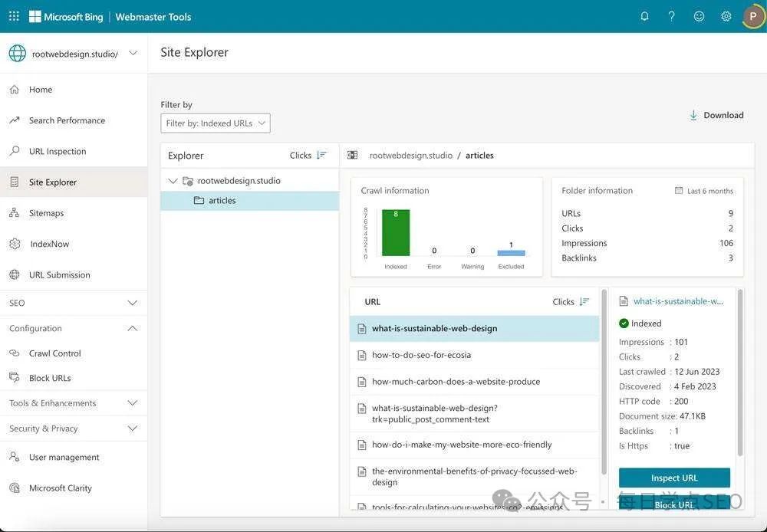The width and height of the screenshot is (767, 532).
Task: Click the Download button
Action: (x=716, y=115)
